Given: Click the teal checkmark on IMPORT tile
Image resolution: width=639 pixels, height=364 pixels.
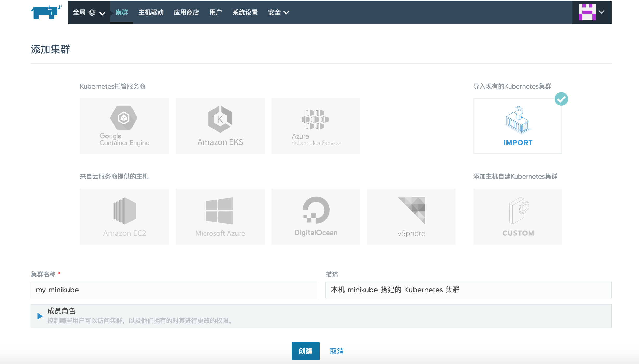Looking at the screenshot, I should [x=561, y=99].
